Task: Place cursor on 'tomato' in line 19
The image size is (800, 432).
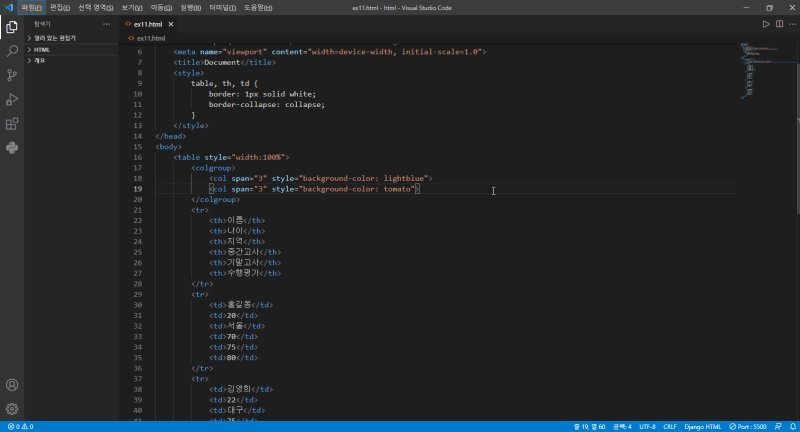Action: pyautogui.click(x=397, y=189)
